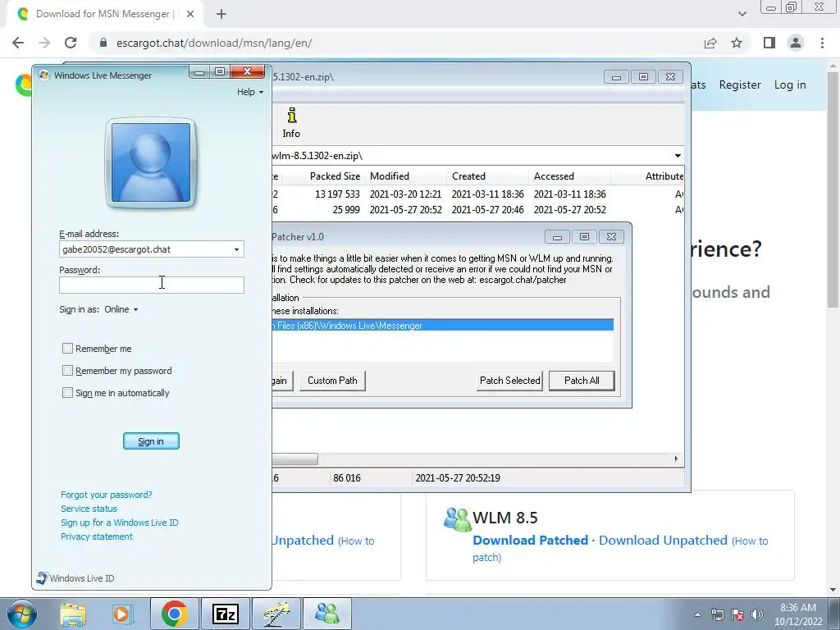The image size is (840, 630).
Task: Check Sign me in automatically
Action: click(67, 392)
